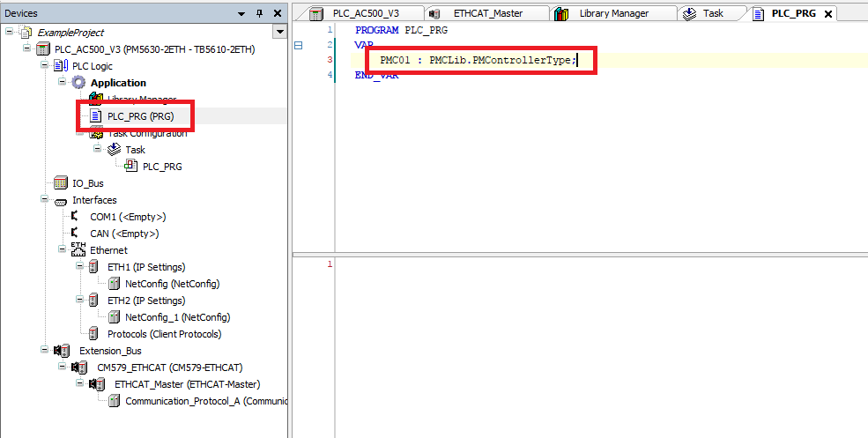Click the PMC01 declaration line in editor
868x438 pixels.
pyautogui.click(x=477, y=60)
